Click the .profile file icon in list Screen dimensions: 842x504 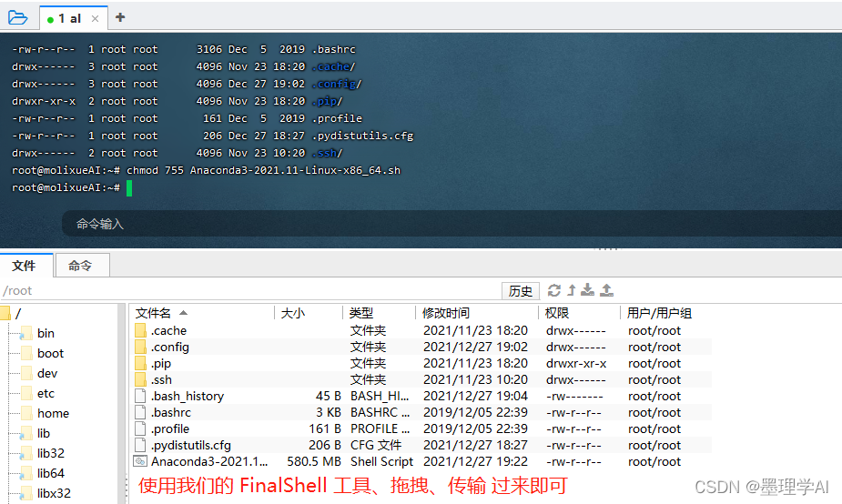(x=140, y=428)
